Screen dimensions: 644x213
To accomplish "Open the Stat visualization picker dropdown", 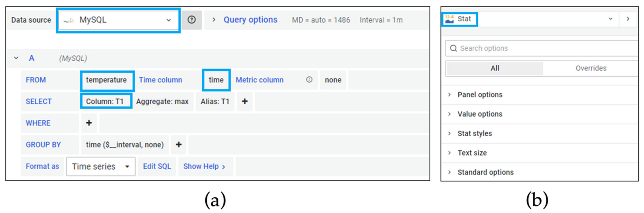I will (610, 19).
